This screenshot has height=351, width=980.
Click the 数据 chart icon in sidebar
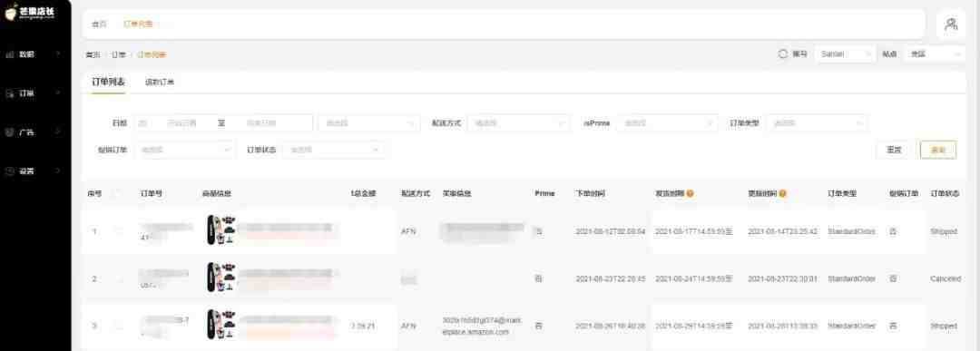(9, 54)
